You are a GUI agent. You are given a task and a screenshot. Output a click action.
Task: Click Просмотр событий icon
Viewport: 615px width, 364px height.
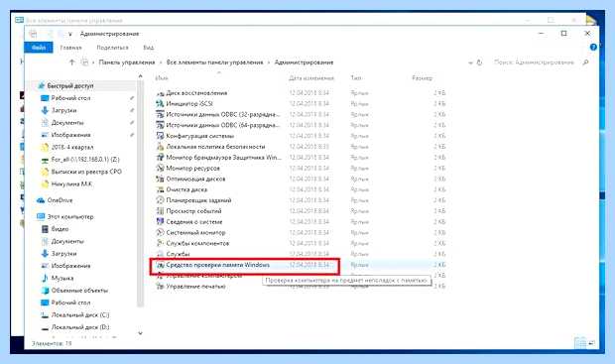click(x=160, y=211)
